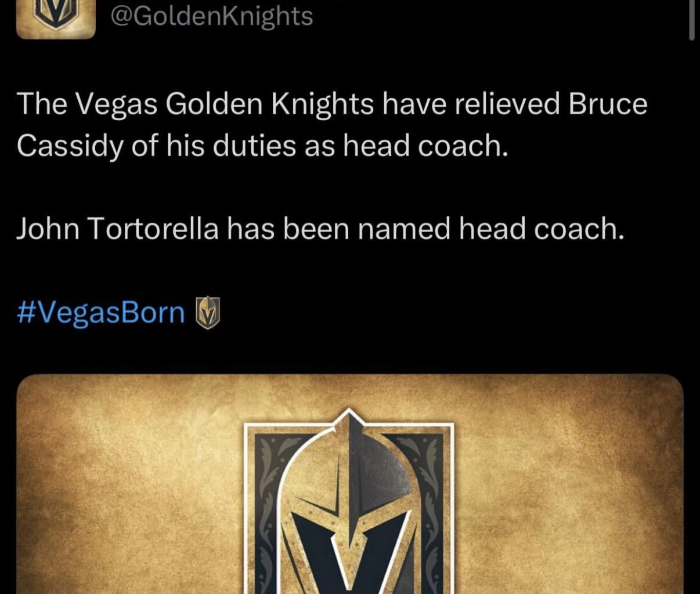Image resolution: width=700 pixels, height=594 pixels.
Task: Open the #VegasBorn hashtag link
Action: click(99, 312)
